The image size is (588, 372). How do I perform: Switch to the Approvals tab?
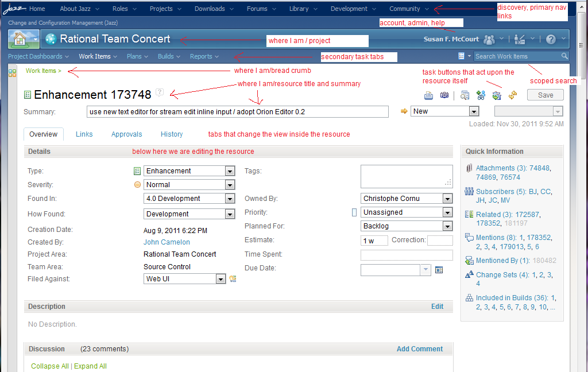(x=126, y=134)
